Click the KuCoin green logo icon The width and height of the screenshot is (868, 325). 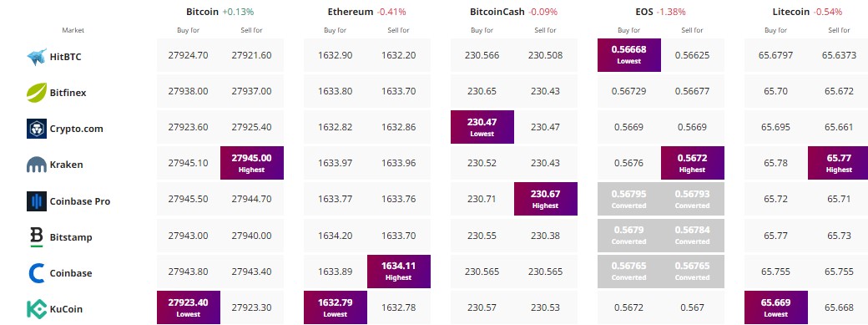[x=37, y=309]
